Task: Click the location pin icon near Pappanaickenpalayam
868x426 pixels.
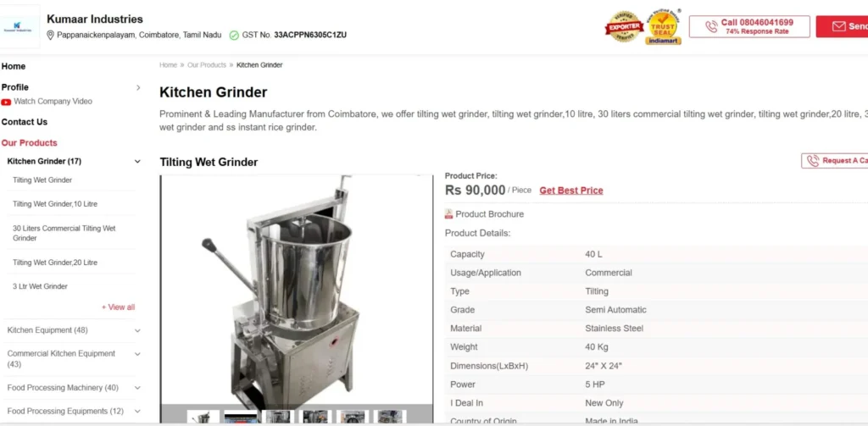Action: coord(50,35)
